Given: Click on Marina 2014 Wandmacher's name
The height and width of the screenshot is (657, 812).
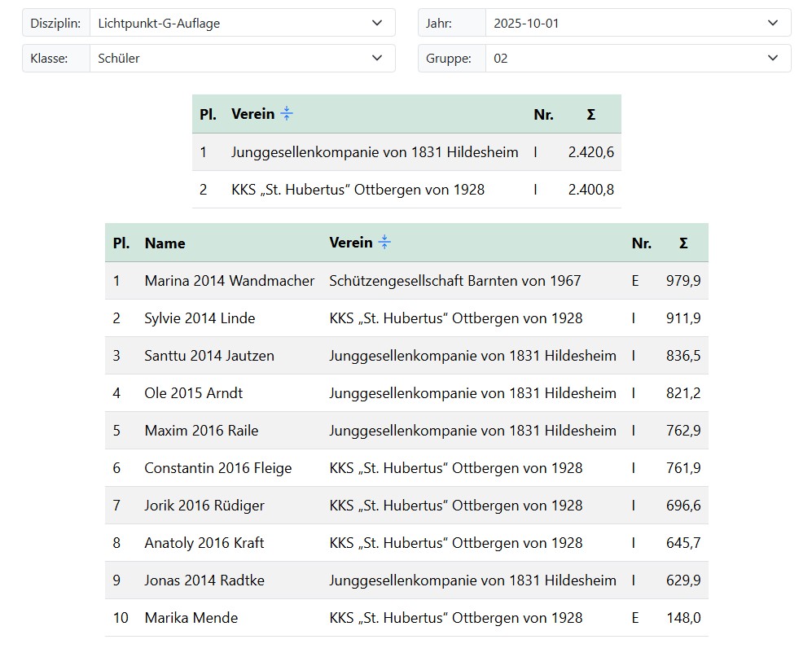Looking at the screenshot, I should [x=229, y=281].
